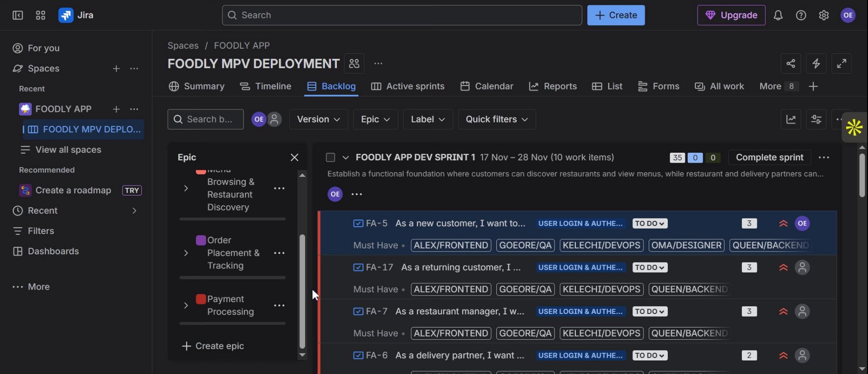Close the Epic panel
The height and width of the screenshot is (374, 868).
pyautogui.click(x=294, y=157)
